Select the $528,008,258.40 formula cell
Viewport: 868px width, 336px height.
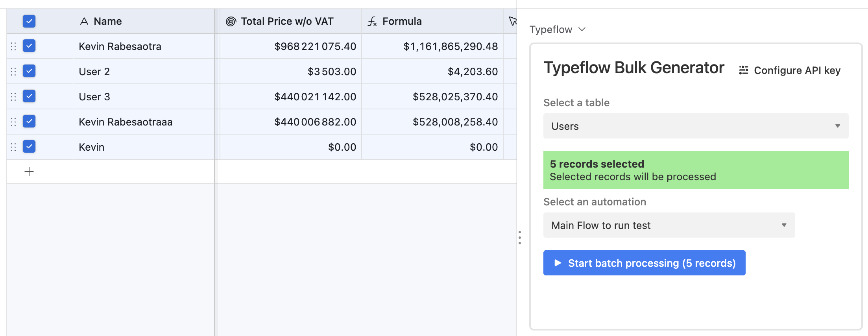pos(432,122)
